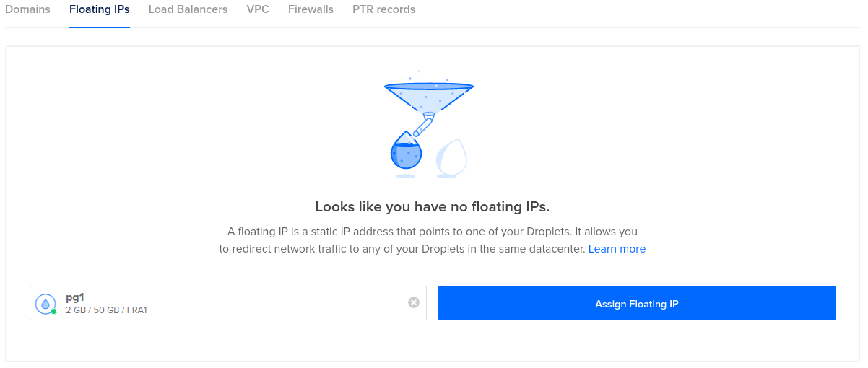The image size is (868, 368).
Task: Click the 2 GB / 50 GB / FRA1 specs
Action: point(106,311)
